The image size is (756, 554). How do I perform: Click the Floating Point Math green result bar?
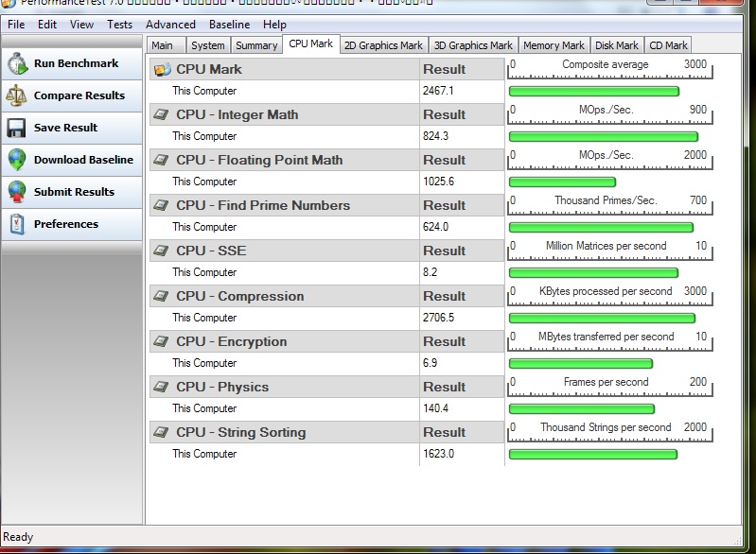(562, 182)
